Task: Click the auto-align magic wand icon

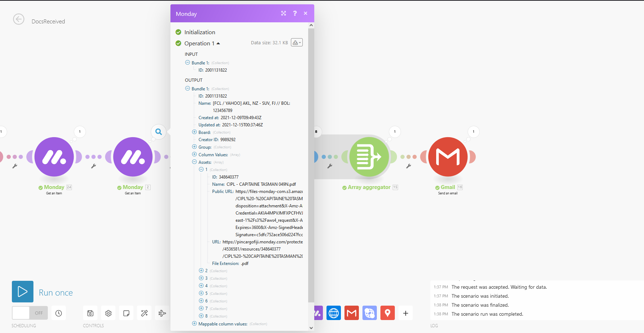Action: tap(144, 313)
